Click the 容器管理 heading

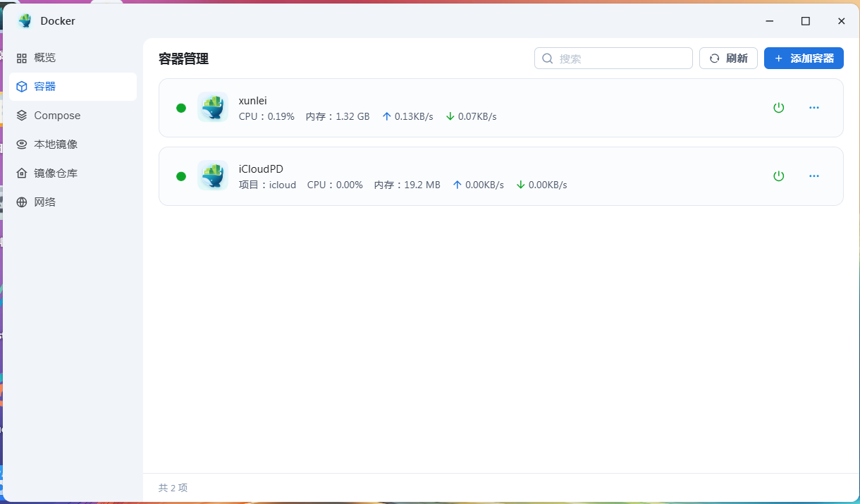(183, 59)
